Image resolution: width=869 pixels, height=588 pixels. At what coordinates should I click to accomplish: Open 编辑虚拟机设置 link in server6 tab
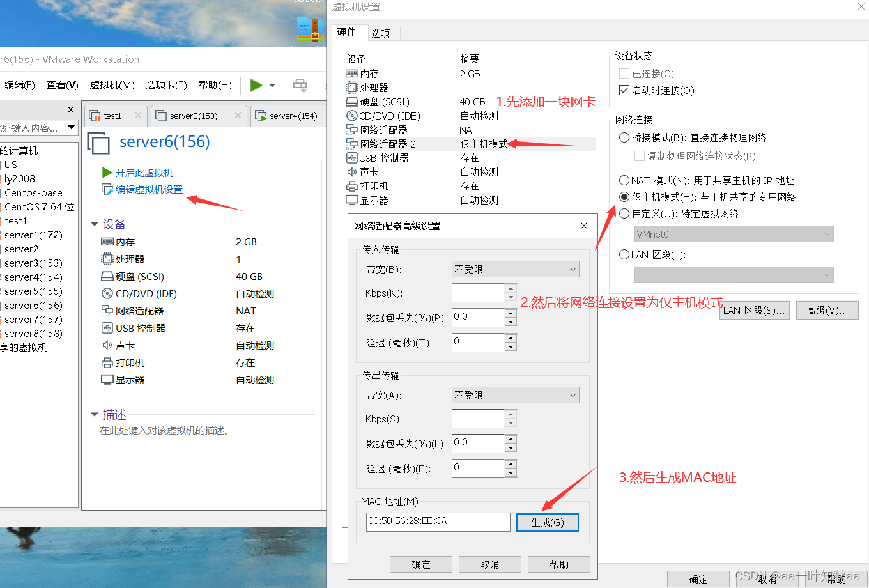point(149,189)
